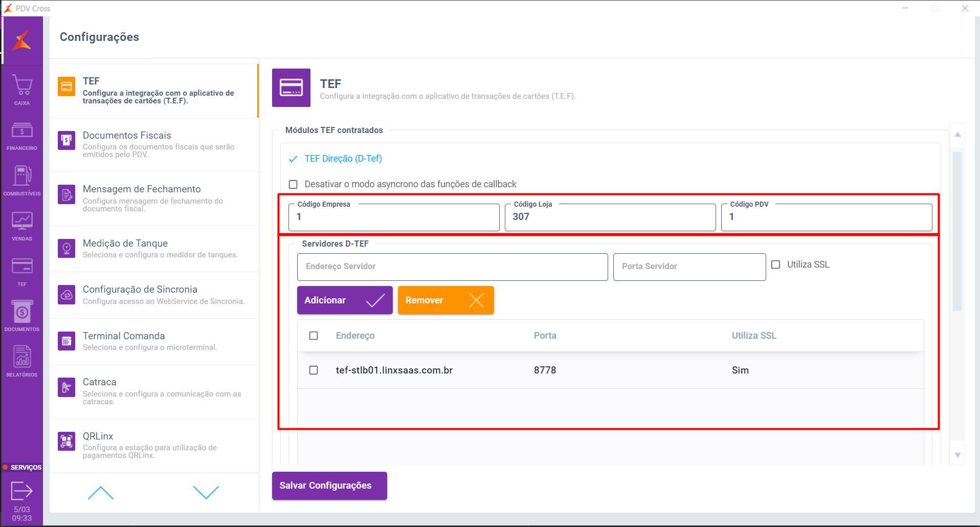Open the Caixa shopping cart section
The width and height of the screenshot is (980, 527).
[x=22, y=90]
